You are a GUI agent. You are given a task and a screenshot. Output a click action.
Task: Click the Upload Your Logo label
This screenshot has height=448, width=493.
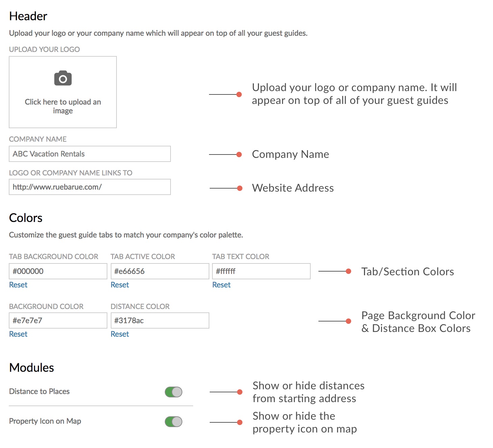point(44,49)
